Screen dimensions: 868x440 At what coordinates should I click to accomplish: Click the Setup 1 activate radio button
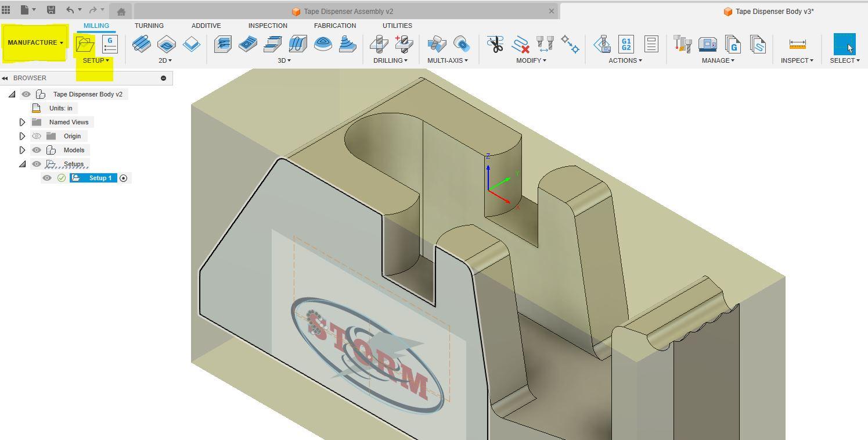pyautogui.click(x=123, y=178)
